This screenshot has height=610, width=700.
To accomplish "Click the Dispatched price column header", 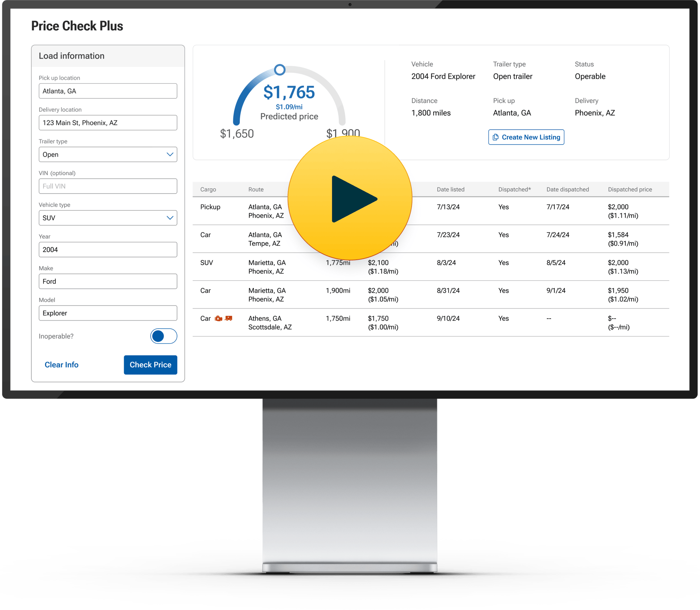I will (630, 190).
